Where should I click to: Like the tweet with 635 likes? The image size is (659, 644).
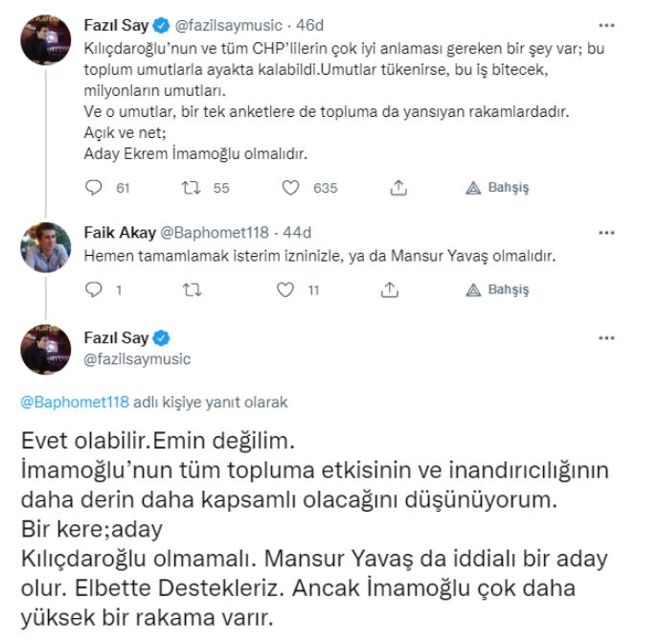[292, 188]
